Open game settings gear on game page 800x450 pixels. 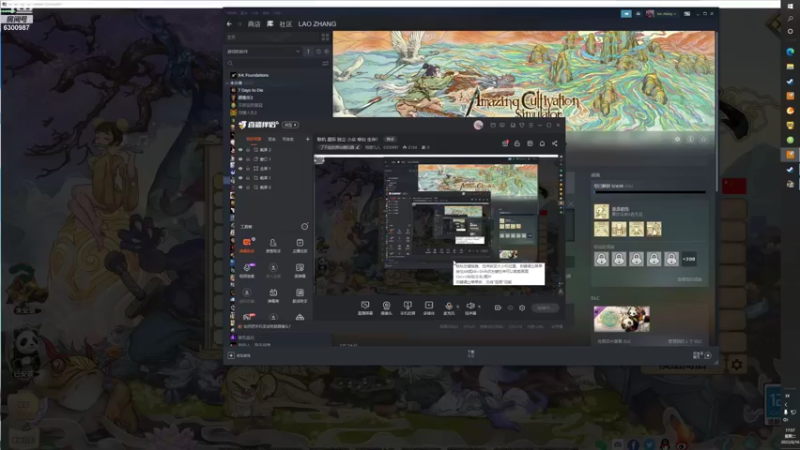[678, 139]
